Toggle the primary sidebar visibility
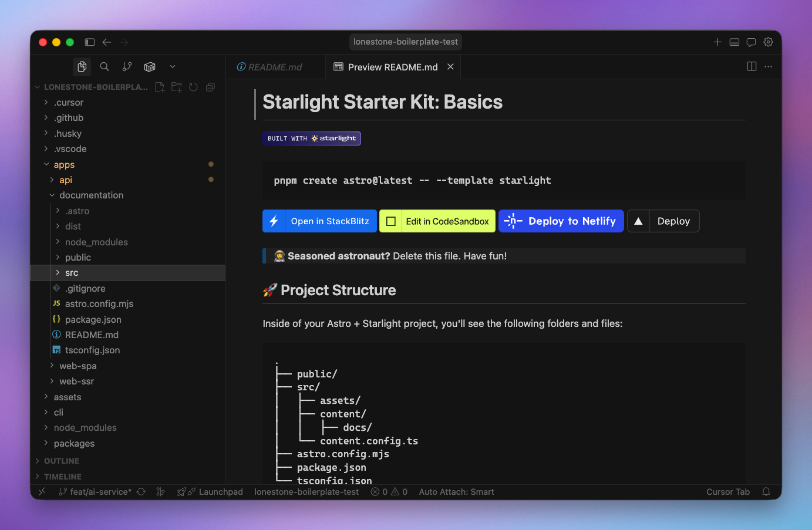This screenshot has width=812, height=530. (90, 42)
